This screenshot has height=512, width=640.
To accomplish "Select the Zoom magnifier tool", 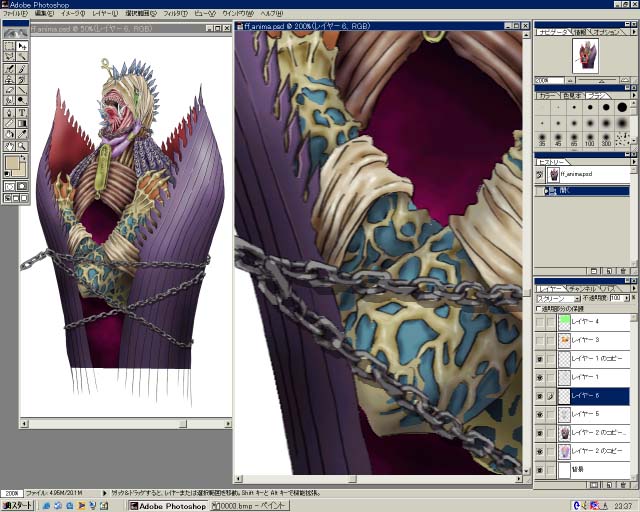I will click(x=22, y=145).
